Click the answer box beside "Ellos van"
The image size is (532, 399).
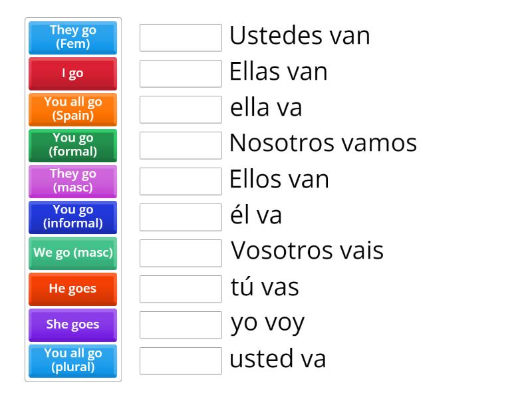(180, 182)
